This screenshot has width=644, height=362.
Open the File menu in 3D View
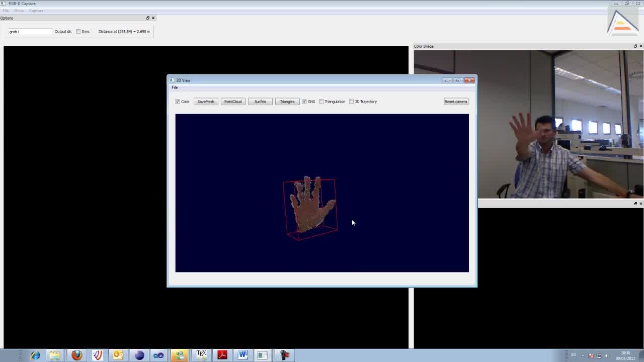[175, 87]
